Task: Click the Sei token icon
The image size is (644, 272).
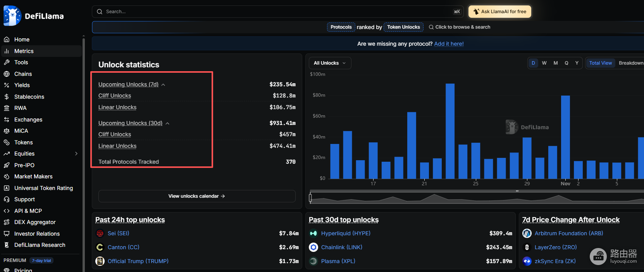Action: (x=100, y=233)
